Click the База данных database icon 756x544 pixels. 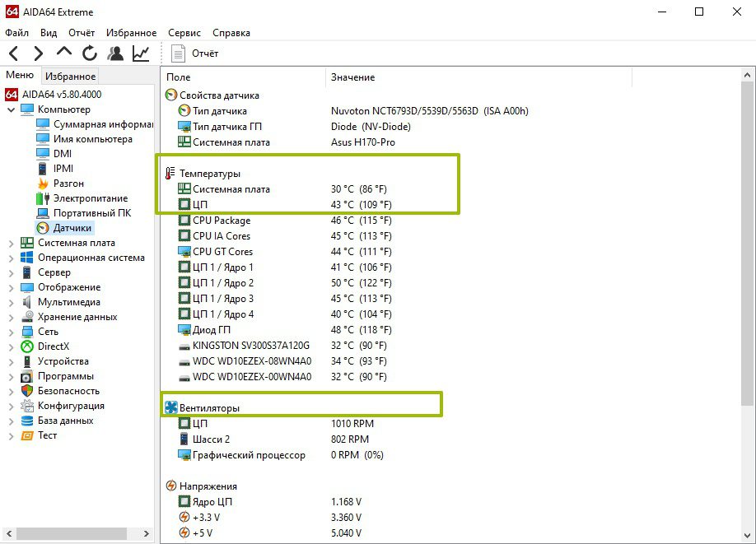click(27, 421)
